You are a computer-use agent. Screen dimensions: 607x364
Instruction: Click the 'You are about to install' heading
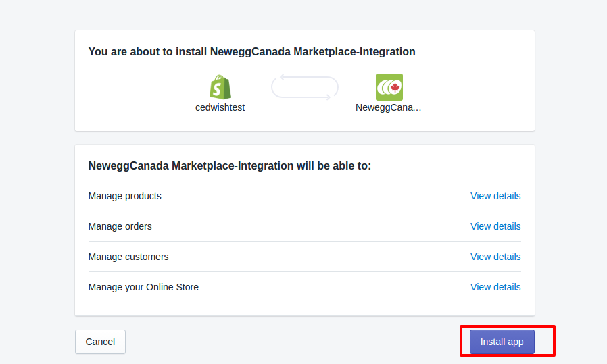click(251, 51)
